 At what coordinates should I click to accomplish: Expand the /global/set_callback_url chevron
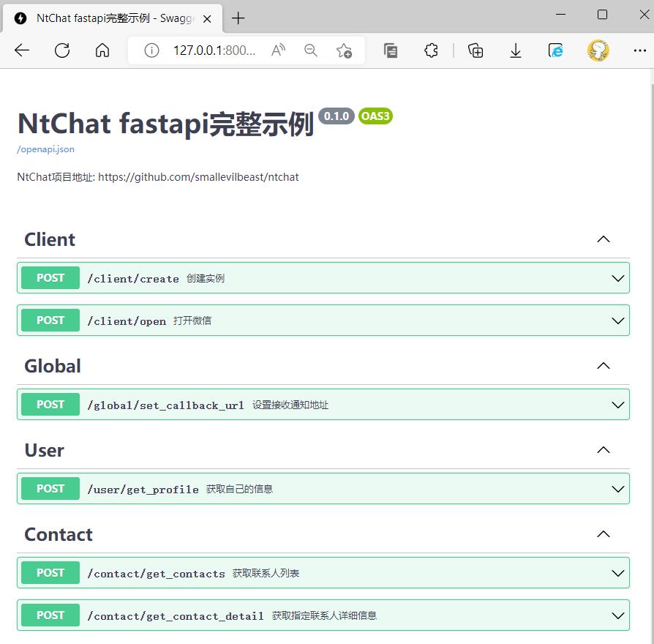617,405
